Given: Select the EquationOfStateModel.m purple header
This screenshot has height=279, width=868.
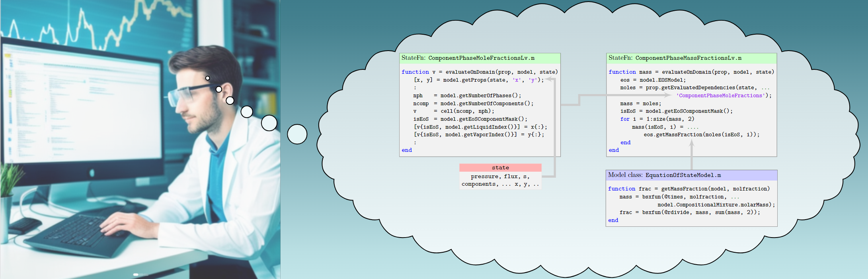Looking at the screenshot, I should [x=691, y=175].
